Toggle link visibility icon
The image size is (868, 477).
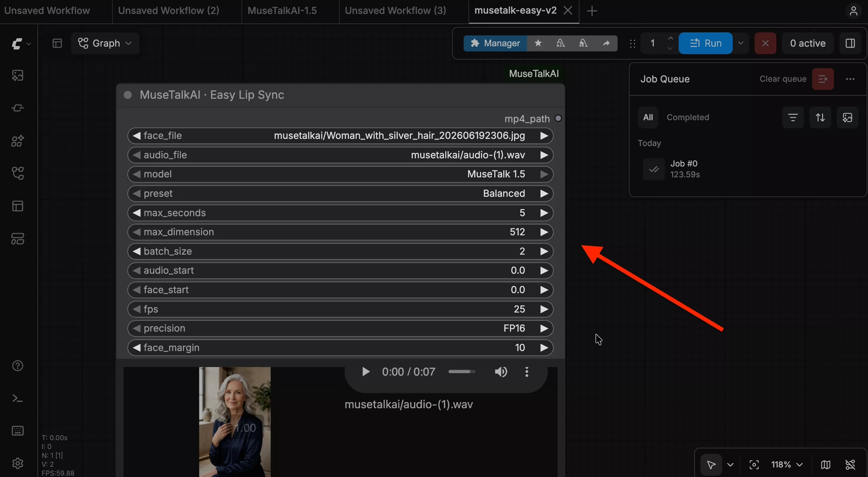pyautogui.click(x=850, y=465)
